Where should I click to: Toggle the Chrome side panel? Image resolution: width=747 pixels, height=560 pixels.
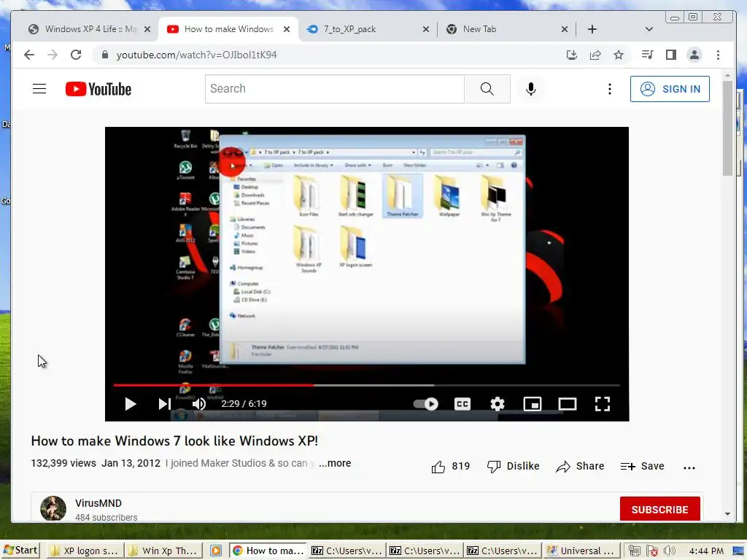pyautogui.click(x=671, y=55)
